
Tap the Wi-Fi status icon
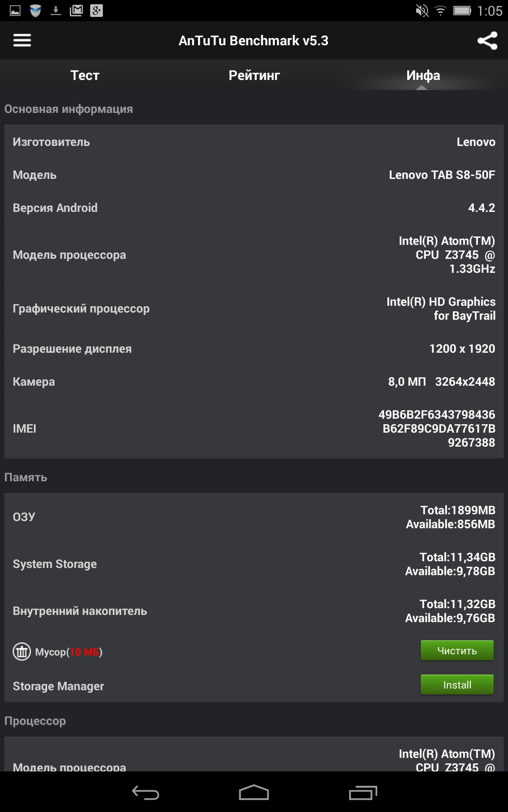(441, 11)
